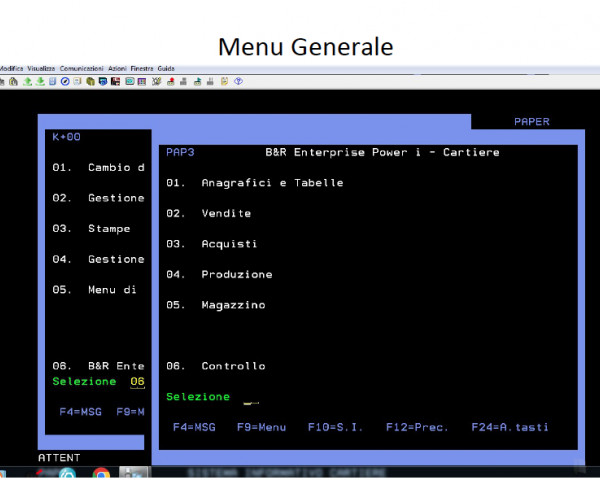Click the K+00 identifier in left window
The width and height of the screenshot is (600, 480).
pos(66,137)
